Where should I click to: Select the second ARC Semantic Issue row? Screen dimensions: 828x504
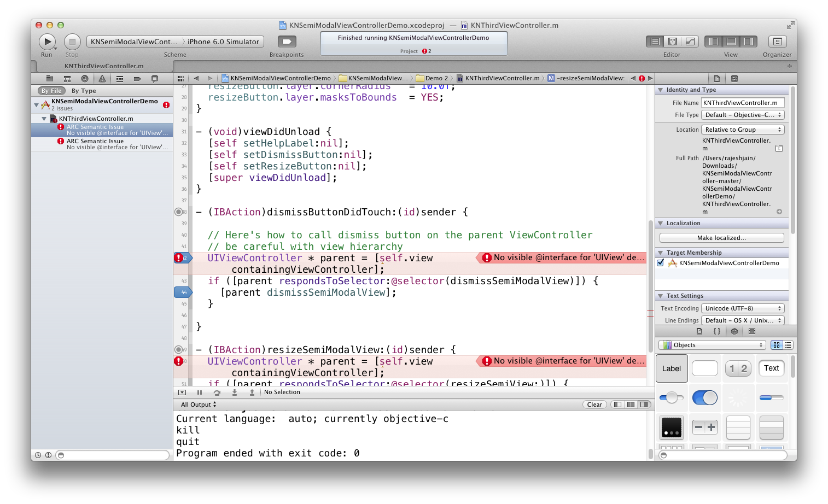(x=102, y=144)
